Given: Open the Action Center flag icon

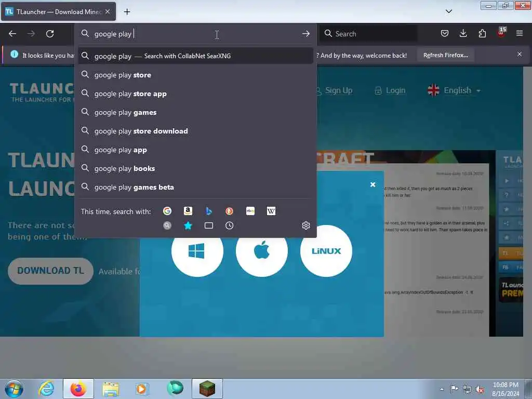Looking at the screenshot, I should tap(454, 389).
